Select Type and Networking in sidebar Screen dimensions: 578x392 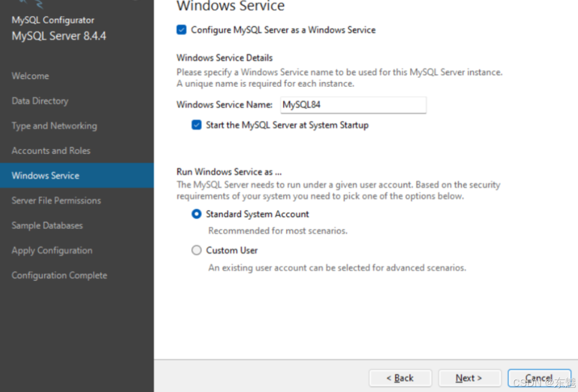(54, 126)
